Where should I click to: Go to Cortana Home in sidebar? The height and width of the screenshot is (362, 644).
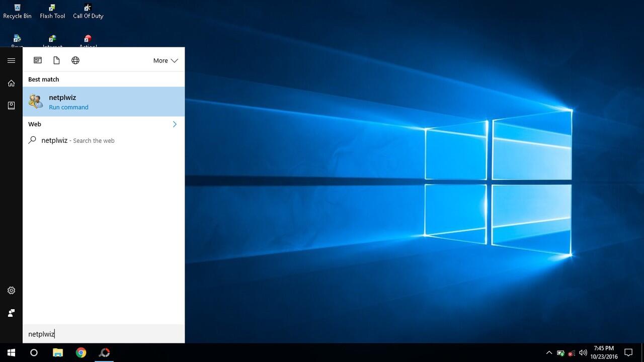[x=11, y=83]
